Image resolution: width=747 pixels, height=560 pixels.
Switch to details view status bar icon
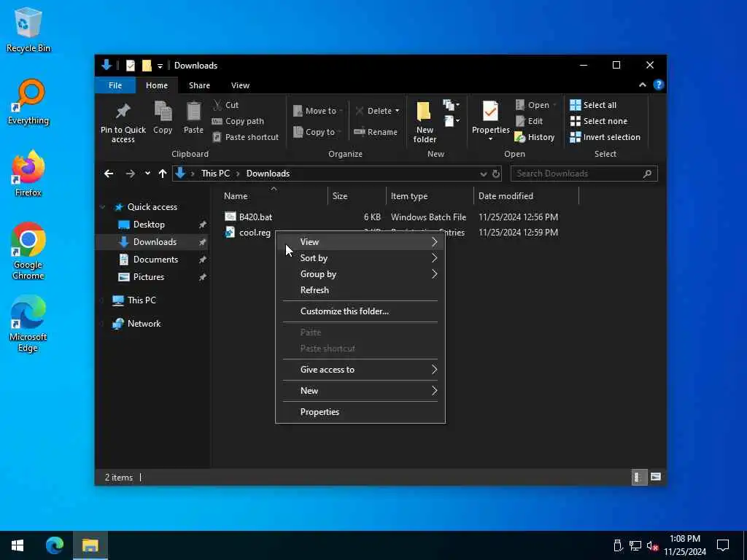[x=639, y=477]
